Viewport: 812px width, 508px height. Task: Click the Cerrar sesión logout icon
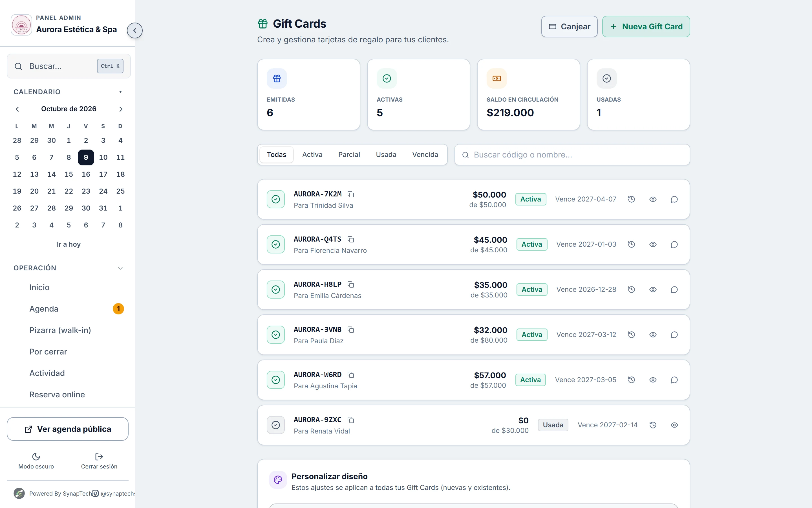pyautogui.click(x=99, y=457)
